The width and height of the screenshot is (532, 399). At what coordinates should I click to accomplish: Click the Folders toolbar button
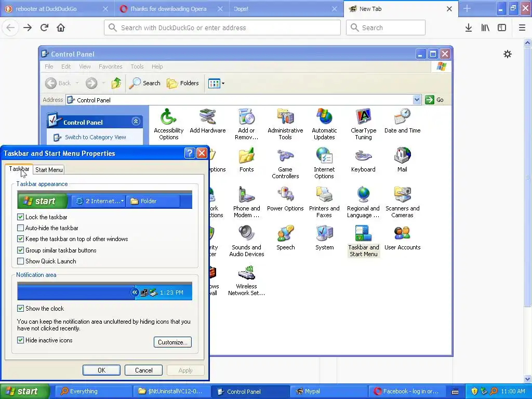pos(182,83)
